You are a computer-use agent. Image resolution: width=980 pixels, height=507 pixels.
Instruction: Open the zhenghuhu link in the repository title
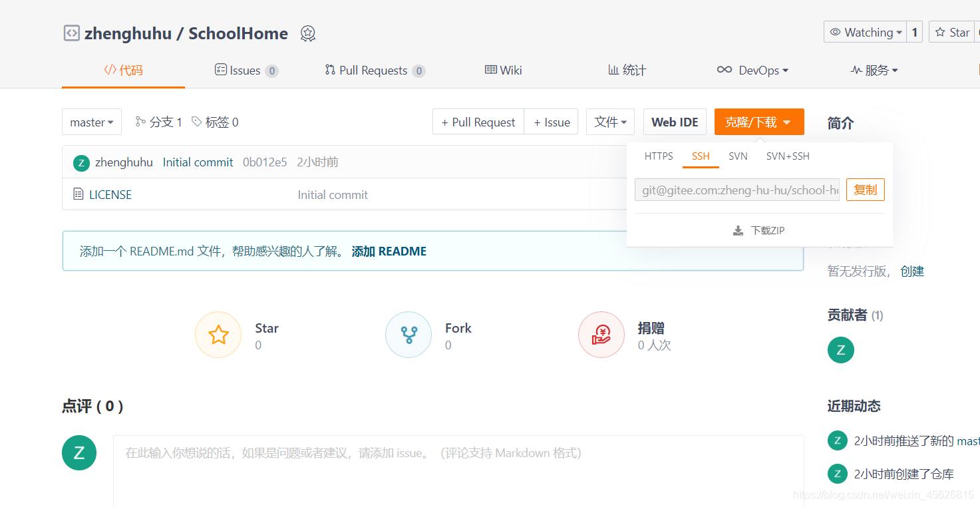[128, 33]
